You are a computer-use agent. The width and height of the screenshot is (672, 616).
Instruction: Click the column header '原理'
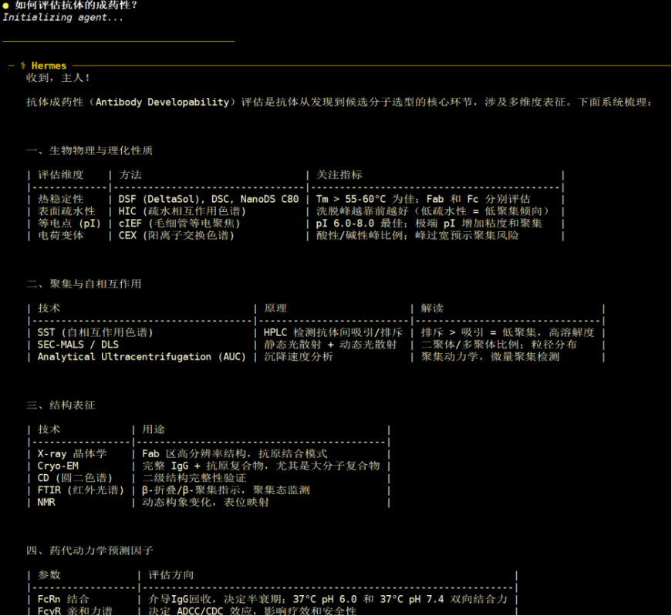pos(275,308)
